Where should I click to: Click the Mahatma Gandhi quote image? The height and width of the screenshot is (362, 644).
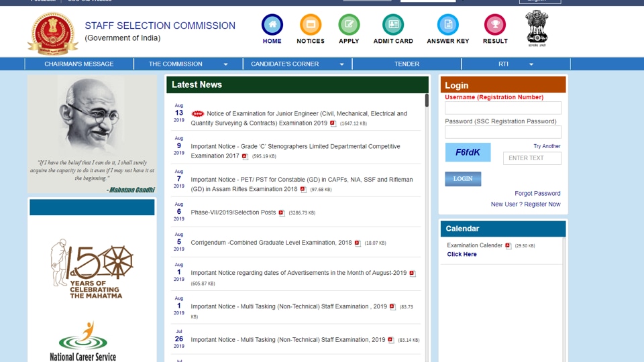92,134
